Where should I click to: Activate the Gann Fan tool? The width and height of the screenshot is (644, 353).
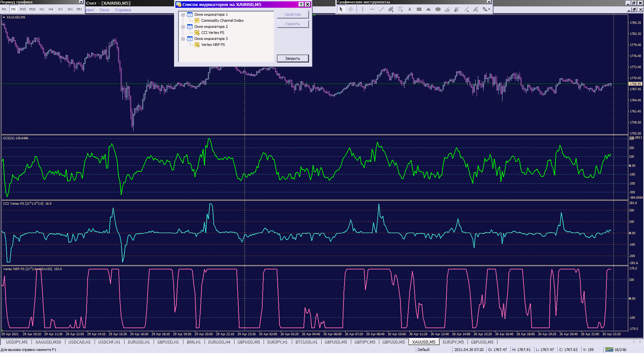click(x=457, y=9)
